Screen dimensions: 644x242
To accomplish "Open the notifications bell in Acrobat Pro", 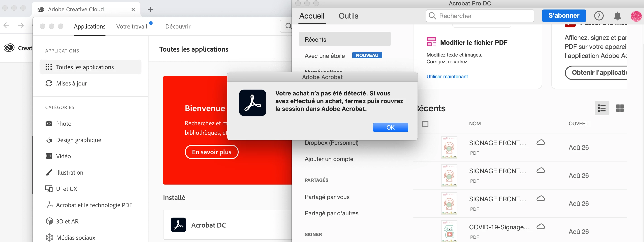I will [617, 16].
